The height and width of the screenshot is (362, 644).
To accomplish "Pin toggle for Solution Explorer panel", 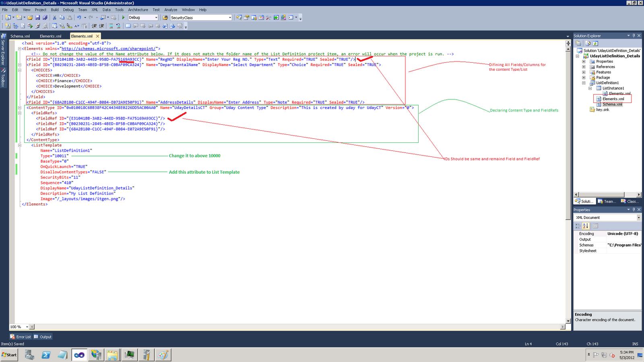I will coord(634,36).
